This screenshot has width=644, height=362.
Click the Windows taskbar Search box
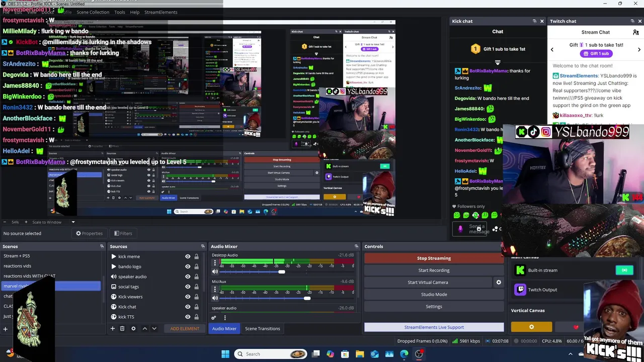(272, 354)
